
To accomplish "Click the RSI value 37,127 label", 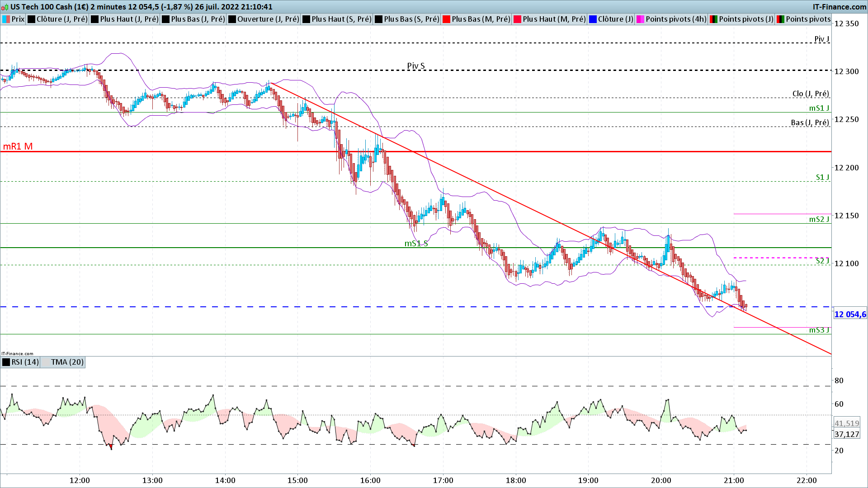I will pyautogui.click(x=847, y=434).
